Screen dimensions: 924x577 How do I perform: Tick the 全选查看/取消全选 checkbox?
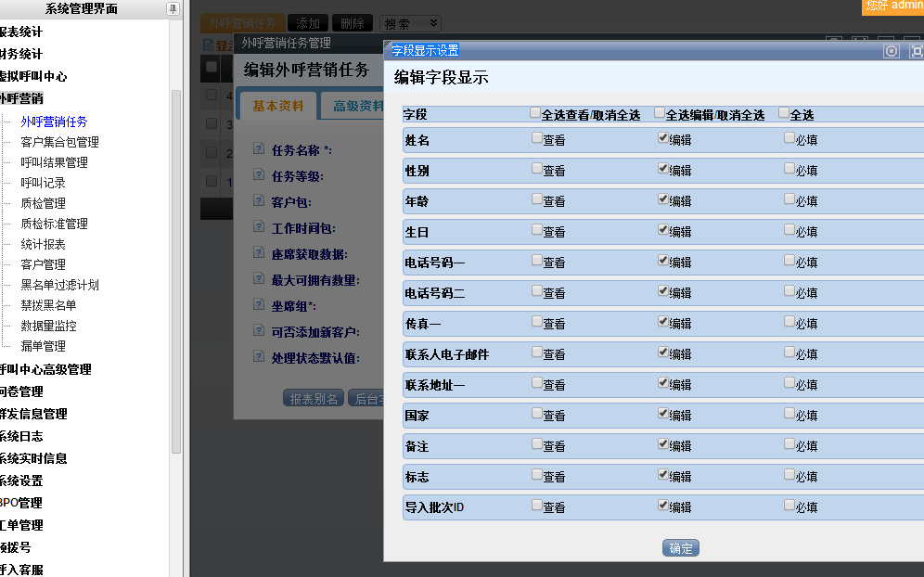(x=535, y=113)
